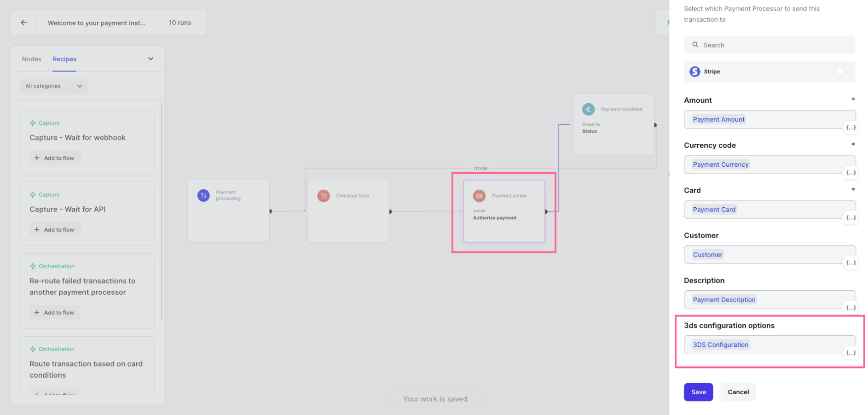Open variable picker for Currency code field
Viewport: 868px width, 415px height.
click(x=851, y=173)
